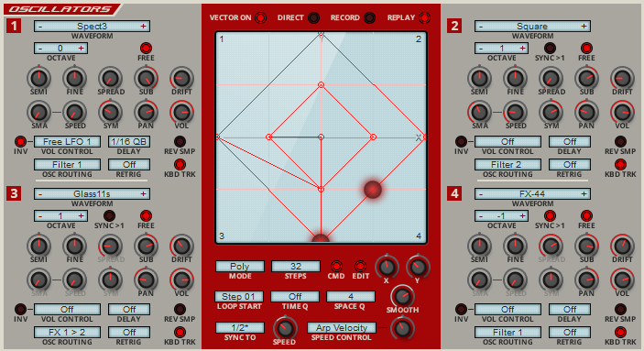Click oscillator 1 SMA knob
Screen dimensions: 644x351
click(38, 112)
